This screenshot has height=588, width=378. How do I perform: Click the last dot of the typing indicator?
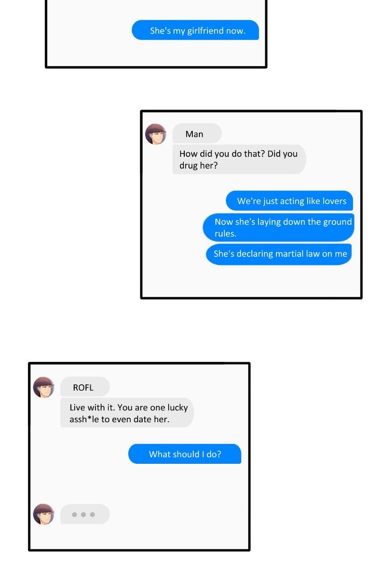point(93,514)
